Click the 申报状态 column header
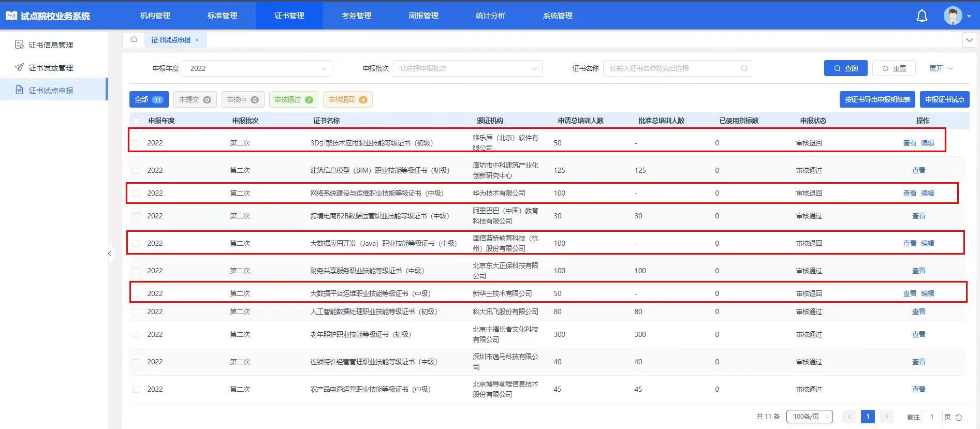 tap(813, 121)
